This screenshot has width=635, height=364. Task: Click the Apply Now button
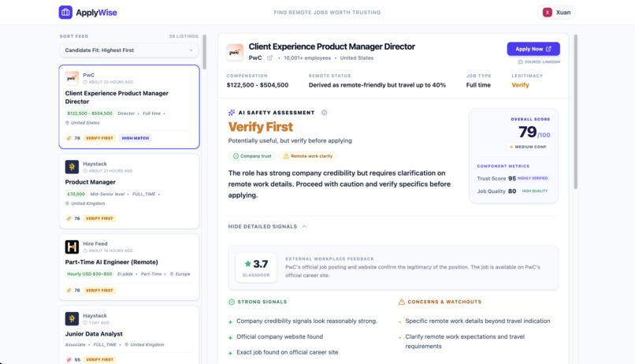pyautogui.click(x=533, y=49)
